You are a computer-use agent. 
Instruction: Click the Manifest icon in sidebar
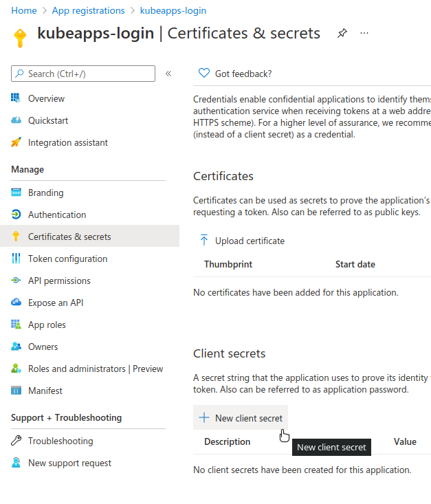(x=16, y=391)
